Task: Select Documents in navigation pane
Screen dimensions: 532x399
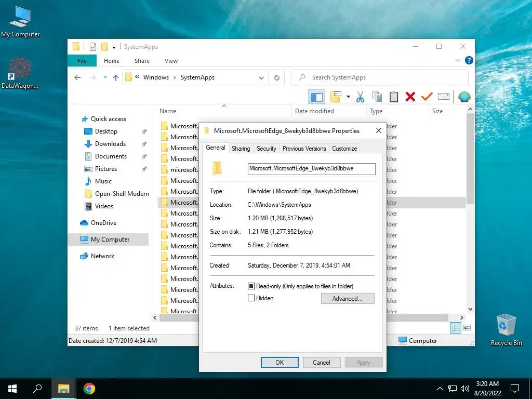Action: coord(111,156)
